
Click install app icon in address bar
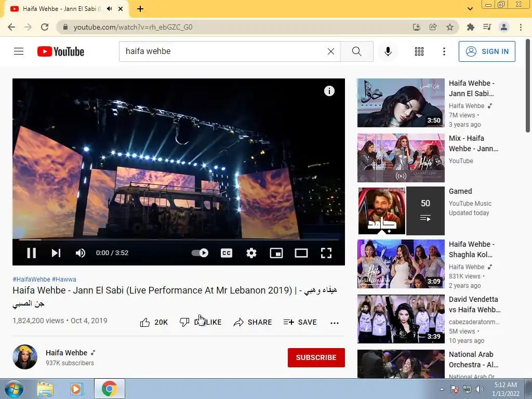point(416,27)
